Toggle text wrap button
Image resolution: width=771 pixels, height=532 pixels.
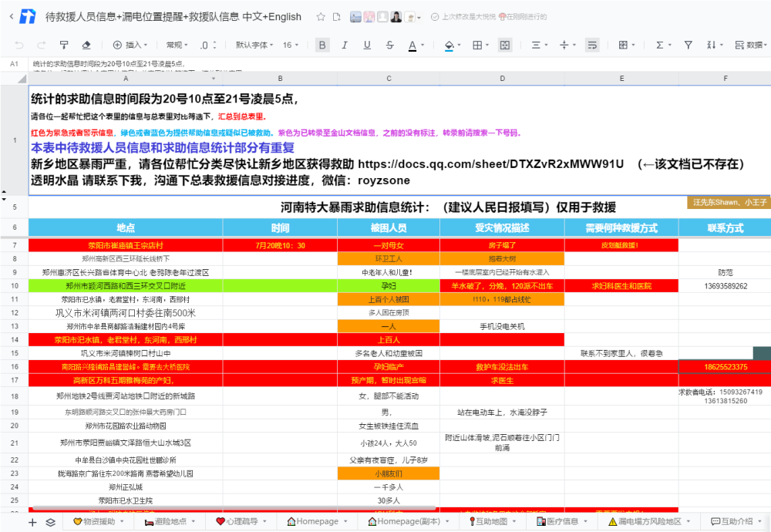[x=592, y=45]
